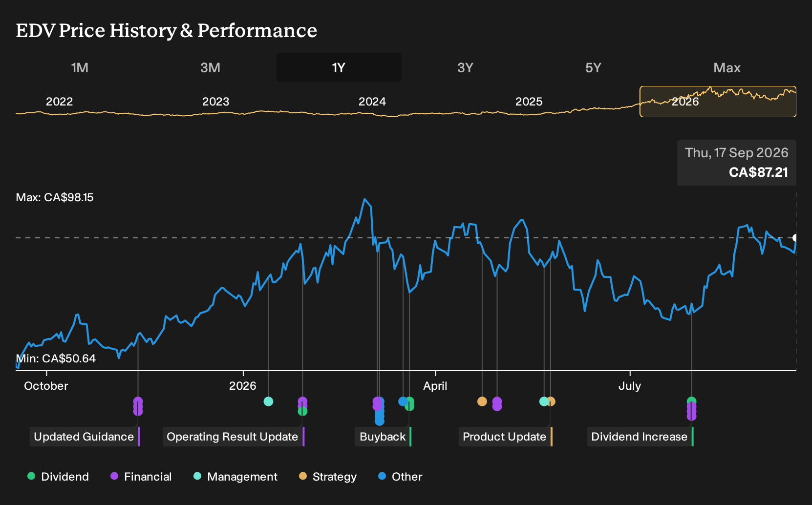
Task: Select the orange strategy dot after April
Action: point(482,401)
